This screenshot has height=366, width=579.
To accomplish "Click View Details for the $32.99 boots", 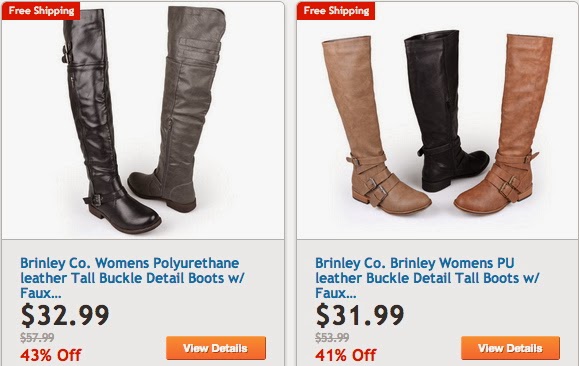I will click(x=216, y=348).
